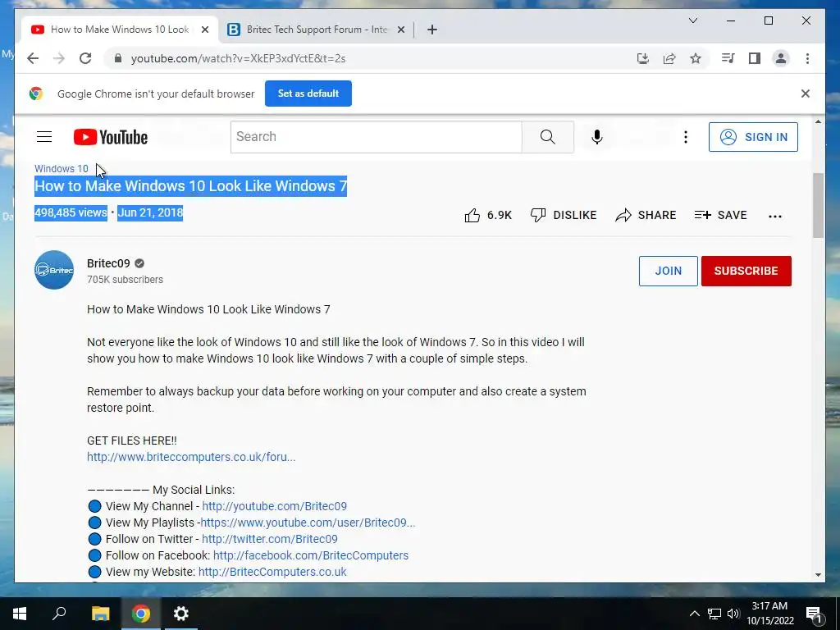The height and width of the screenshot is (630, 840).
Task: Open the network icon in system tray
Action: coord(714,614)
